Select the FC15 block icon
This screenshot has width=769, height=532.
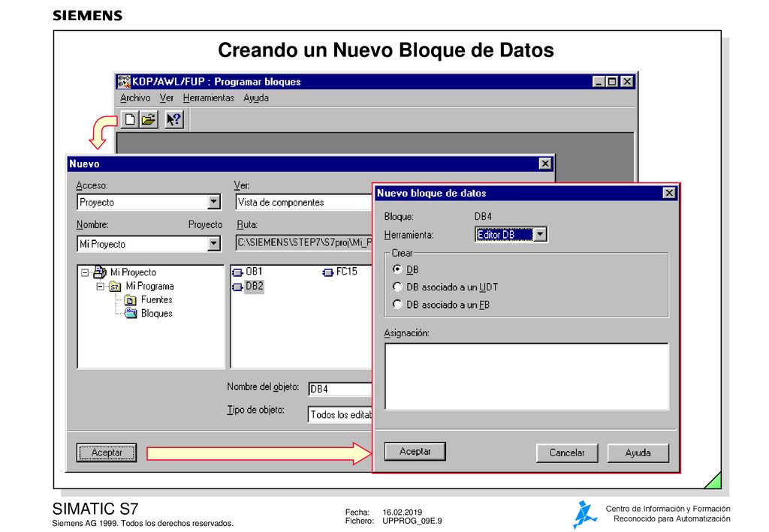tap(328, 272)
